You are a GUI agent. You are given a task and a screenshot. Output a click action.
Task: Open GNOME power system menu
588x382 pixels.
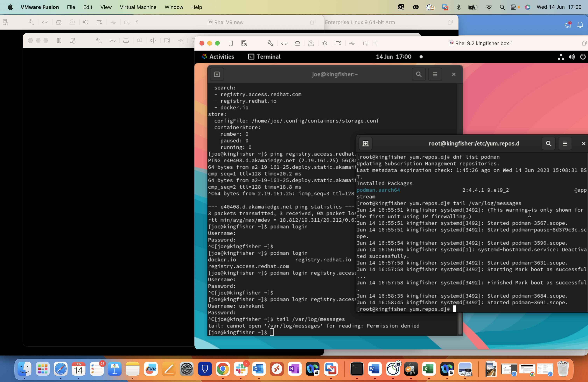coord(583,57)
